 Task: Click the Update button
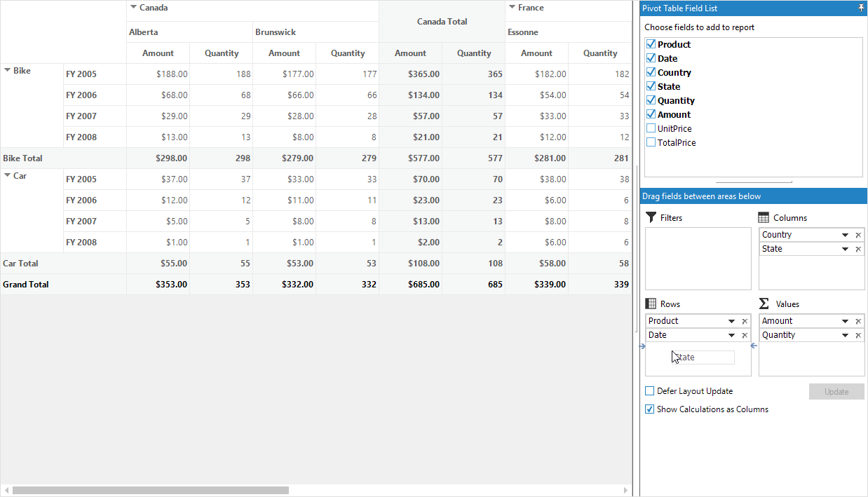tap(836, 392)
